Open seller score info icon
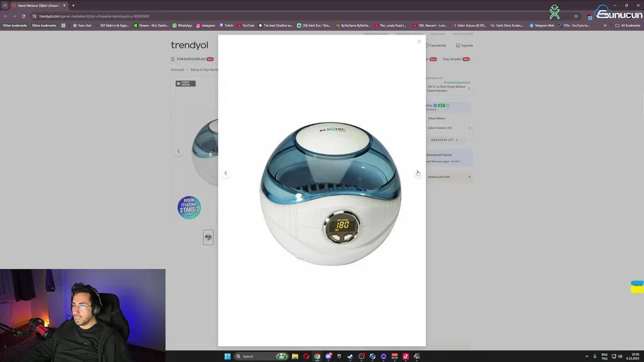The width and height of the screenshot is (644, 362). coord(448,106)
